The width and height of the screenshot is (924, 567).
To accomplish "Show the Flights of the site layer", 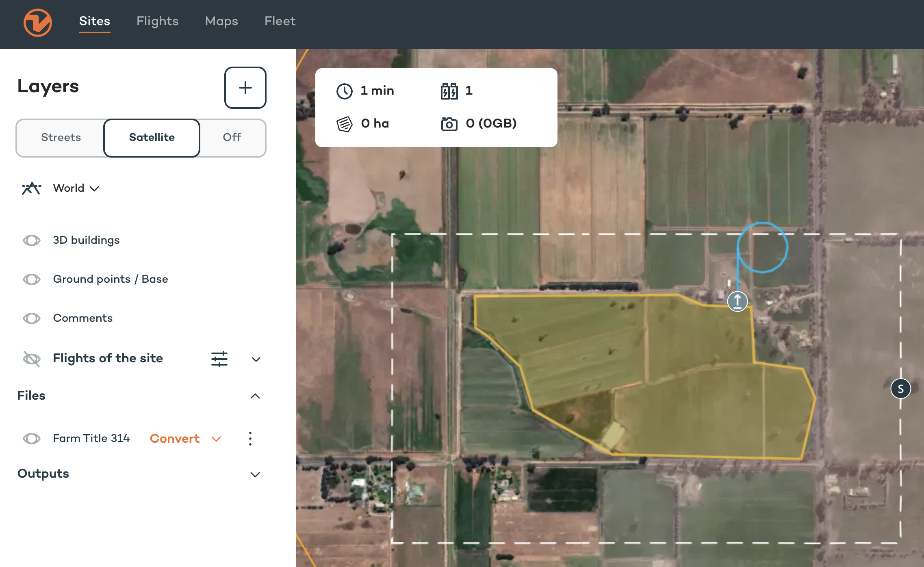I will [x=32, y=359].
